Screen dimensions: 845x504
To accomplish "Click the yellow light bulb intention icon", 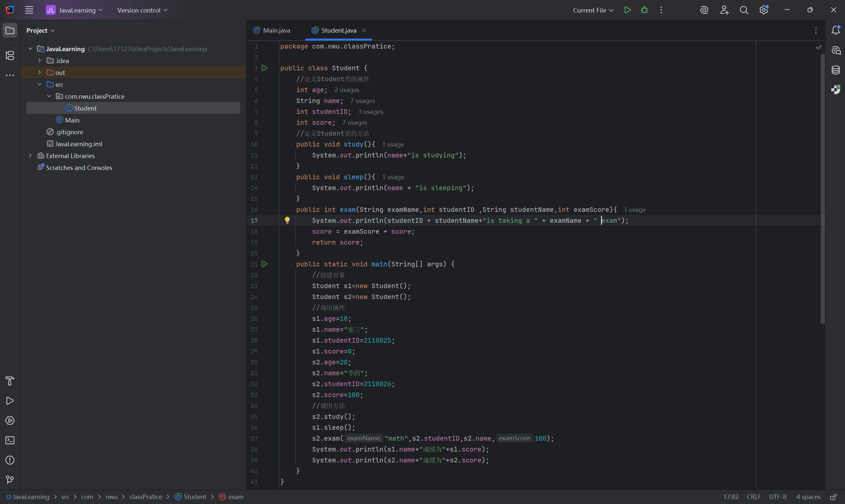I will [x=287, y=220].
